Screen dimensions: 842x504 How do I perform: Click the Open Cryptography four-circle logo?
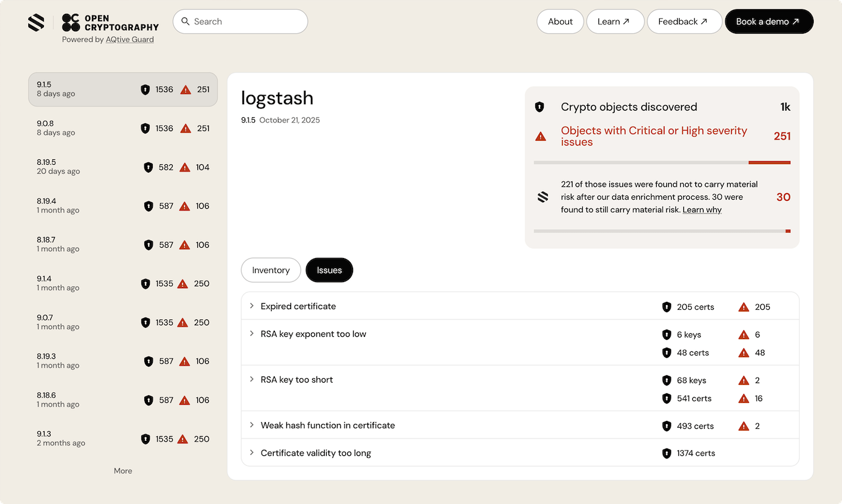pyautogui.click(x=70, y=22)
